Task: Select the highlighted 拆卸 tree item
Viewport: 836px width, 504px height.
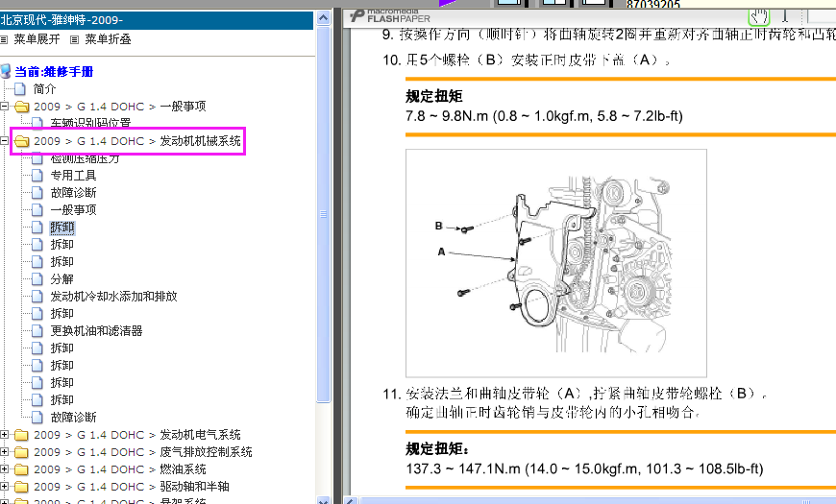Action: click(61, 228)
